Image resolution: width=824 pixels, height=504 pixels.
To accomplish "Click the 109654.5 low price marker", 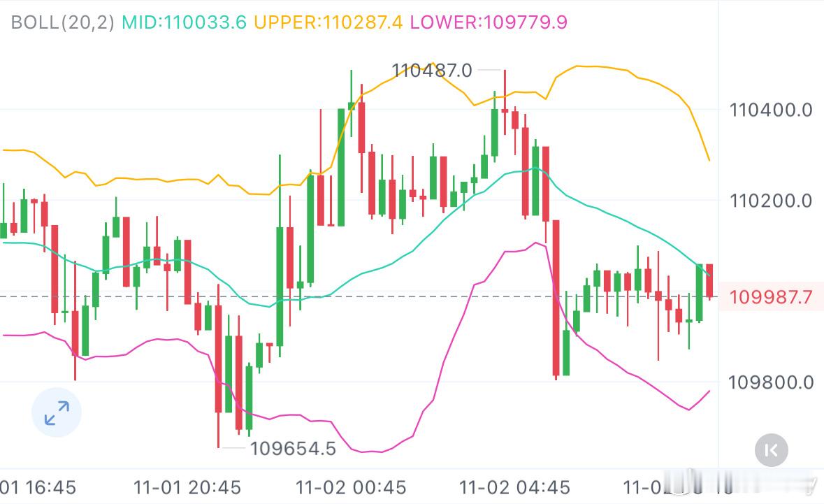I will pos(294,447).
